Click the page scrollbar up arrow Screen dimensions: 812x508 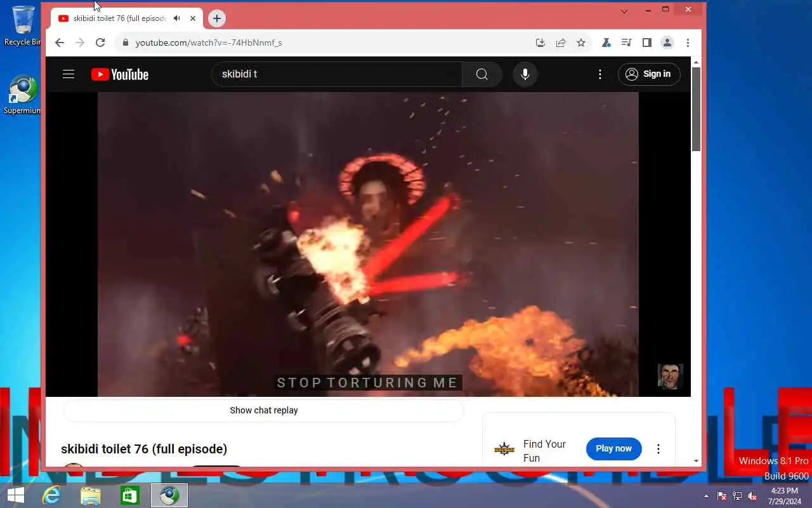[696, 62]
